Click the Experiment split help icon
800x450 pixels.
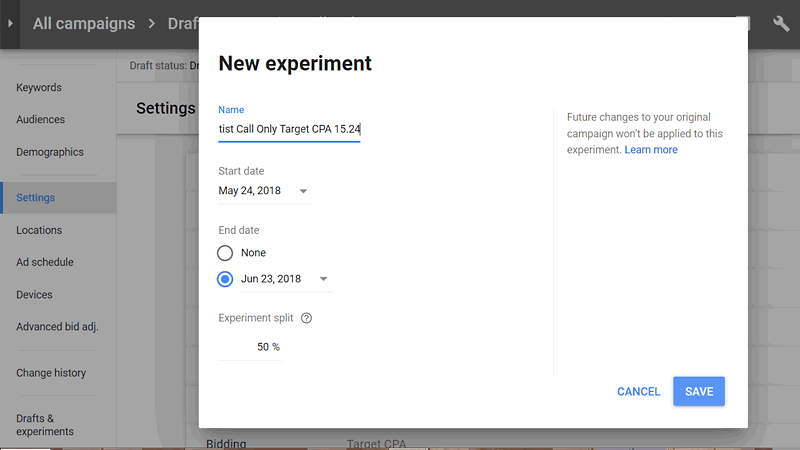coord(306,318)
